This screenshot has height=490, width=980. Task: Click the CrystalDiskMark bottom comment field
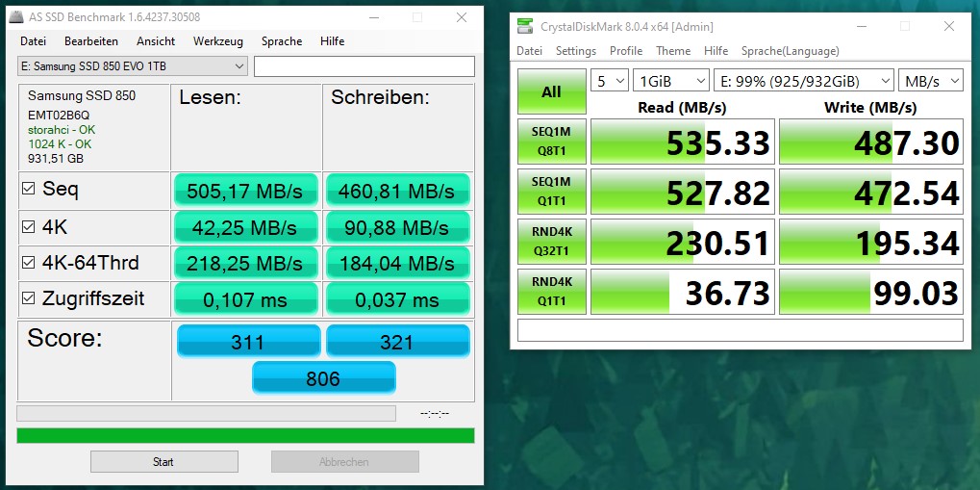(x=740, y=330)
